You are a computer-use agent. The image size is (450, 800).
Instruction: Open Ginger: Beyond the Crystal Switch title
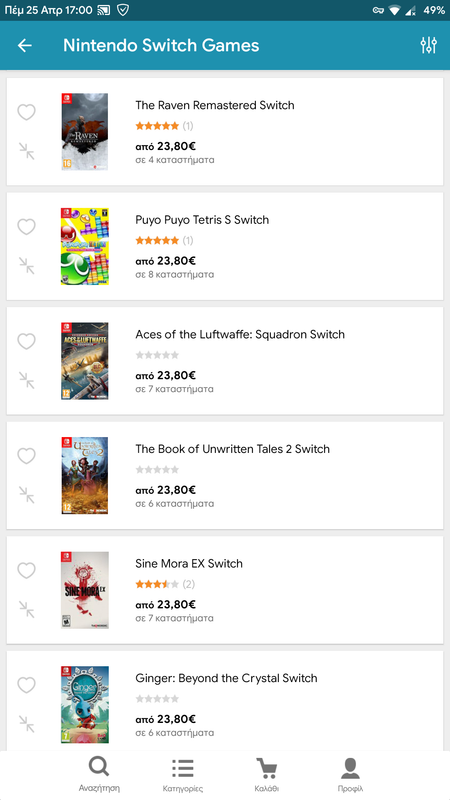(x=226, y=678)
